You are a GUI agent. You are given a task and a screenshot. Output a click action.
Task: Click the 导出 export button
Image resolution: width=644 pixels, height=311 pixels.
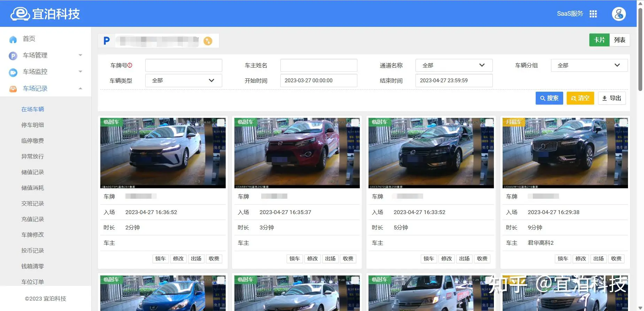[x=612, y=98]
